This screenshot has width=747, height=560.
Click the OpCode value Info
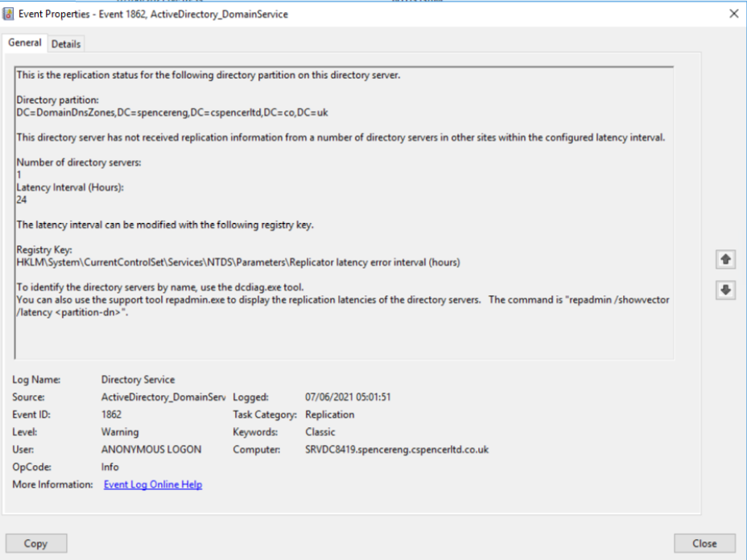pos(110,467)
